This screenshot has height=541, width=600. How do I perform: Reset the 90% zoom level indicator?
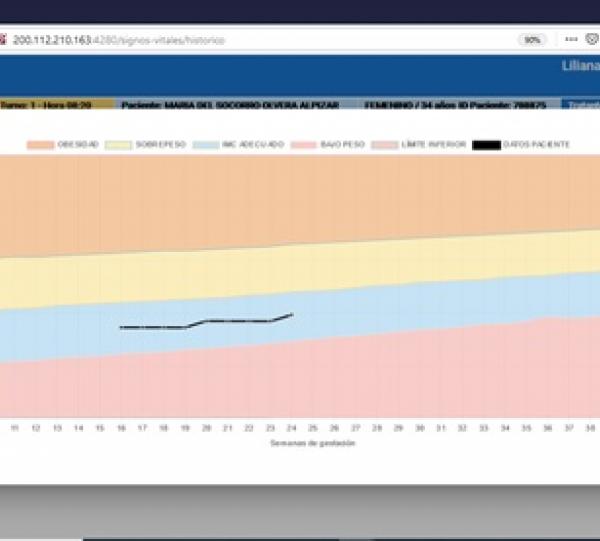(532, 40)
